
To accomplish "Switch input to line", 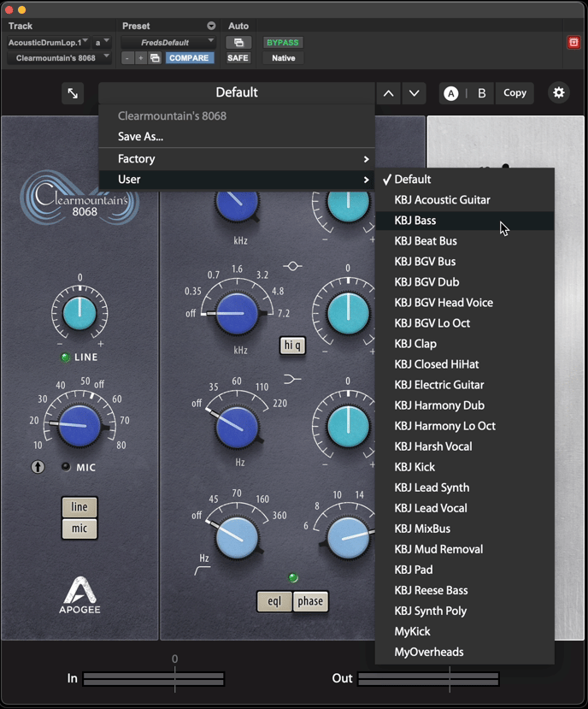I will click(79, 507).
